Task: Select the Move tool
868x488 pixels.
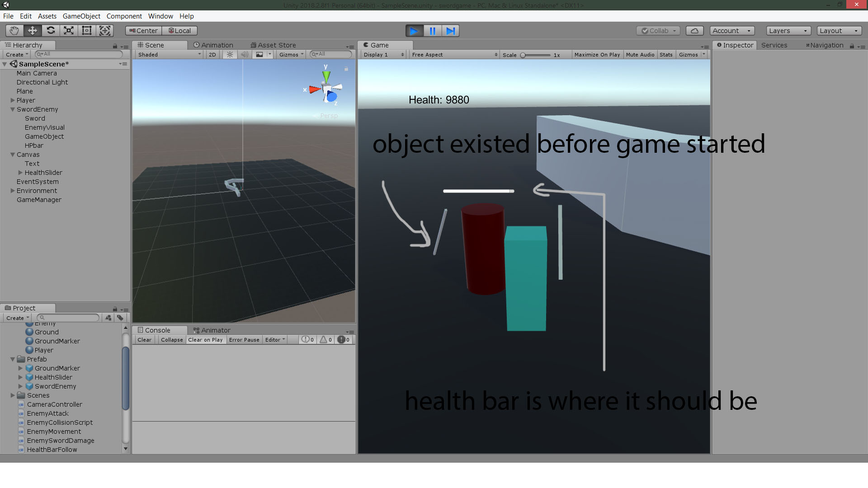Action: (33, 31)
